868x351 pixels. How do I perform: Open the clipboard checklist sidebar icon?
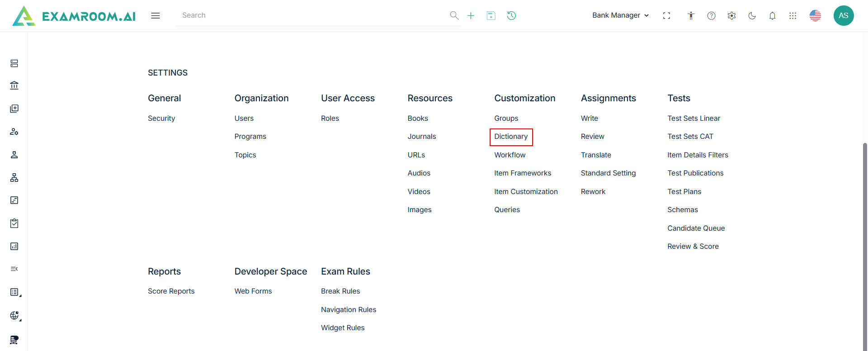[14, 223]
